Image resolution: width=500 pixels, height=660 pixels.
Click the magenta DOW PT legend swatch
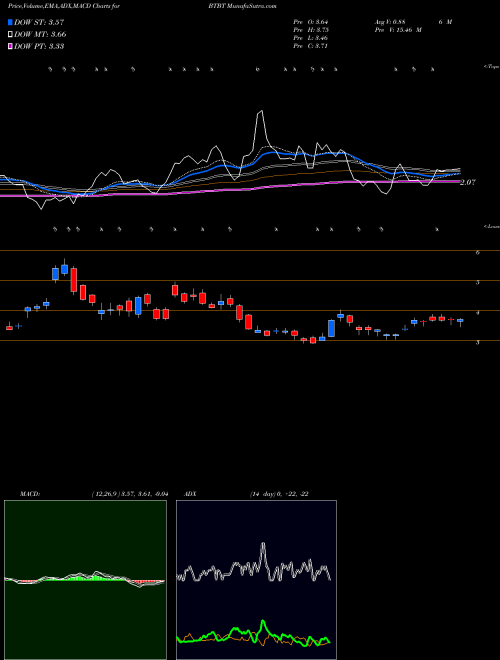coord(11,46)
